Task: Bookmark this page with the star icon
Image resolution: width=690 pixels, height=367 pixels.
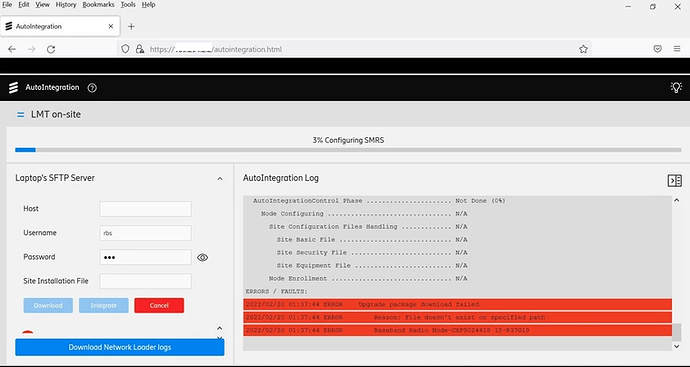Action: click(x=583, y=49)
